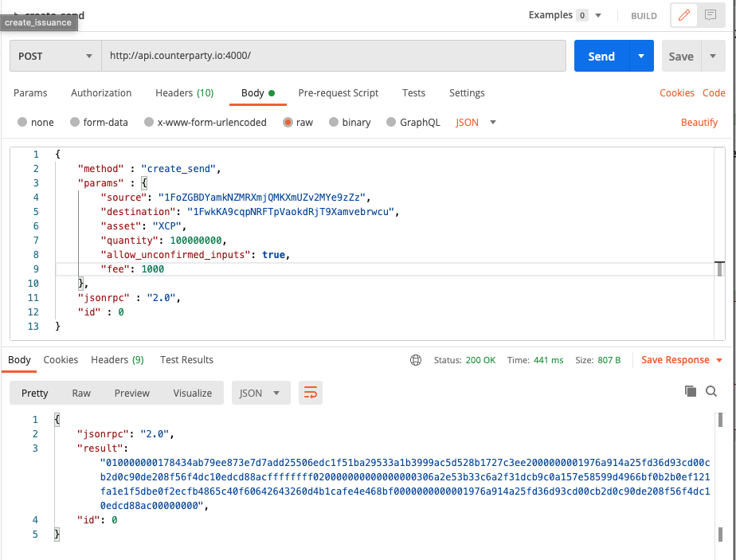Click the quantity value 100000000
Image resolution: width=736 pixels, height=560 pixels.
(196, 241)
